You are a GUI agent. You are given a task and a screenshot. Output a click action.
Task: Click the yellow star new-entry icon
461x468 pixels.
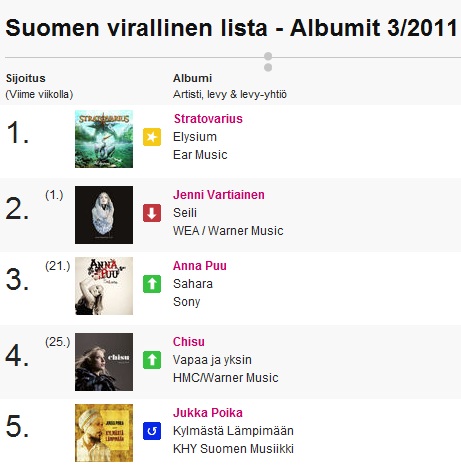click(152, 137)
